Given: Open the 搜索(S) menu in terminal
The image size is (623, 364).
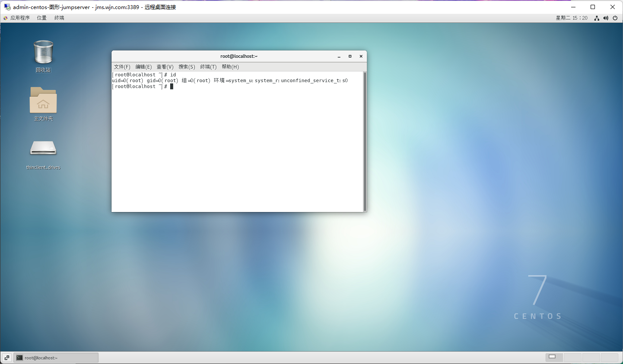Looking at the screenshot, I should coord(187,67).
